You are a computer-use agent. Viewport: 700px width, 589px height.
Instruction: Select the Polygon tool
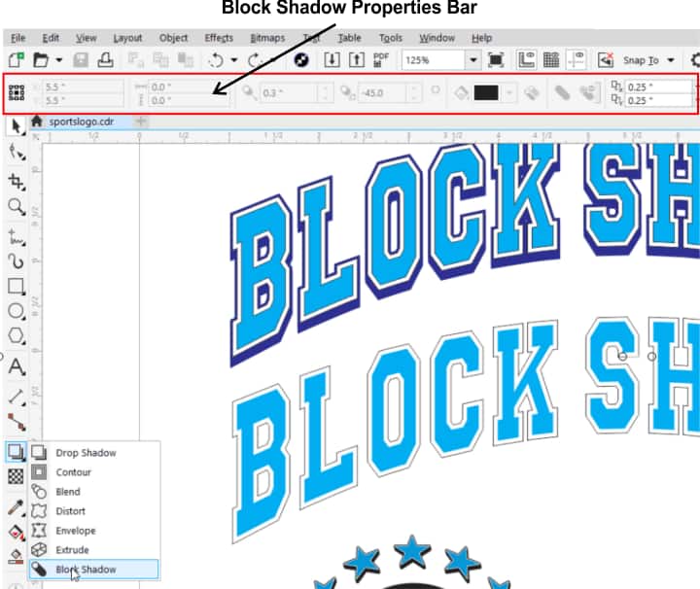tap(17, 335)
